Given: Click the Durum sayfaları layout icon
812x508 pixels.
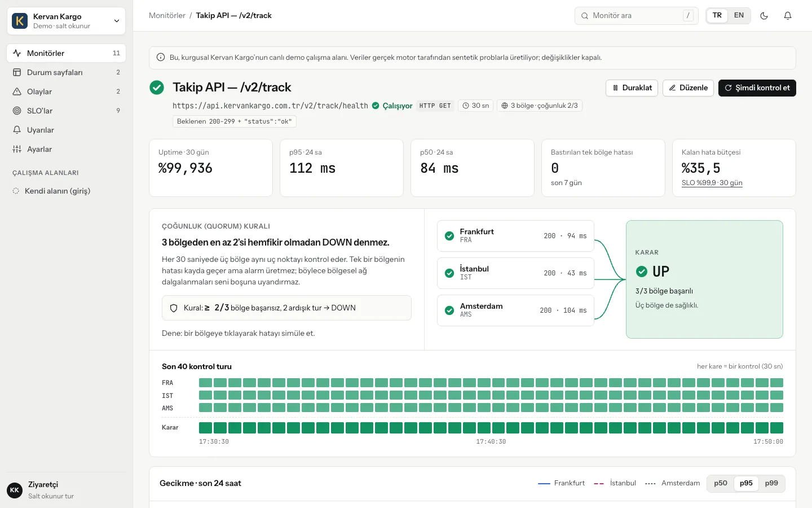Looking at the screenshot, I should (17, 72).
